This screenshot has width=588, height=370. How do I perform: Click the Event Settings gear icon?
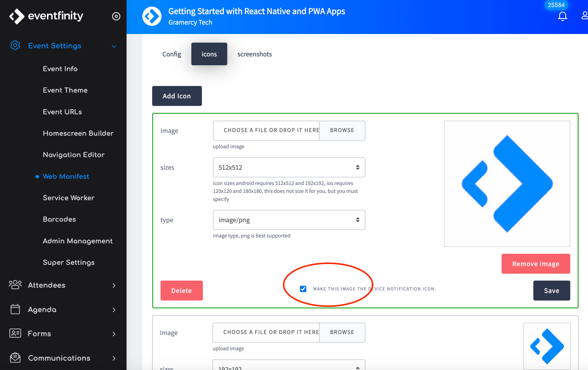pos(15,46)
